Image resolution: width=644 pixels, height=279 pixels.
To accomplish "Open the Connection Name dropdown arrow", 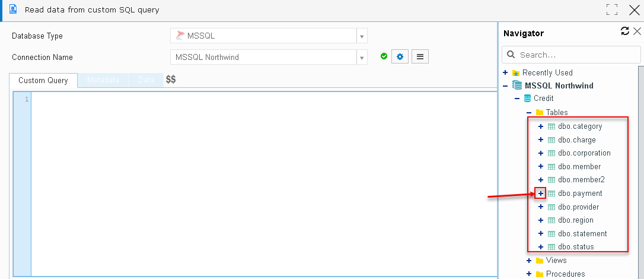I will tap(362, 57).
